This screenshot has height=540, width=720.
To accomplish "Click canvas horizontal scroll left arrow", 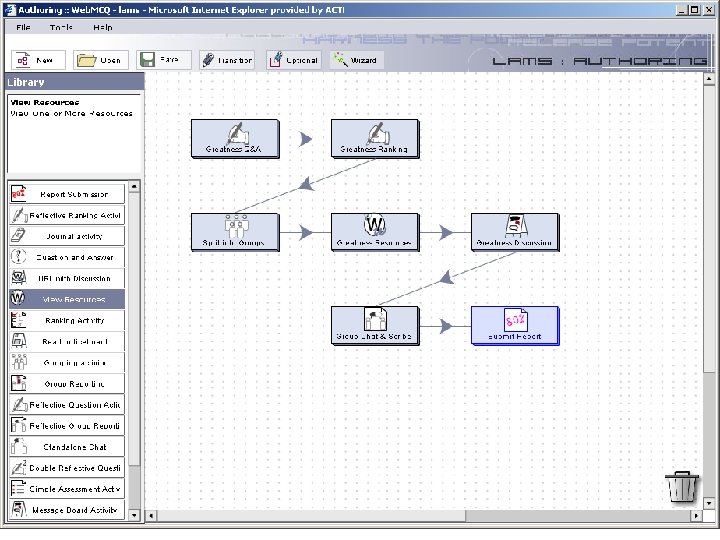I will (x=151, y=516).
